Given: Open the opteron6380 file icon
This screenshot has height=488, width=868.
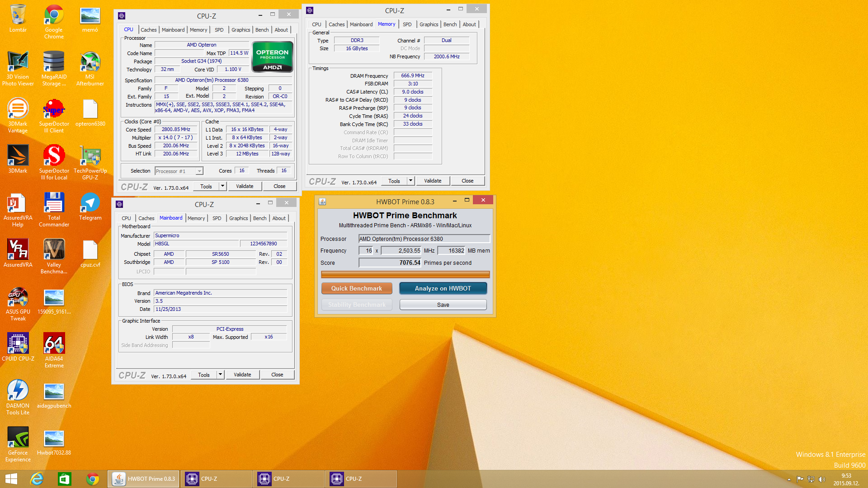Looking at the screenshot, I should [x=90, y=113].
